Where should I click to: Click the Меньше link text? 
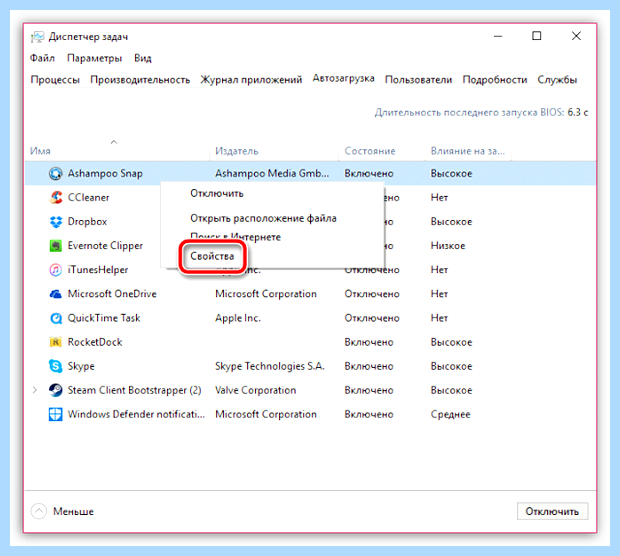pyautogui.click(x=74, y=511)
